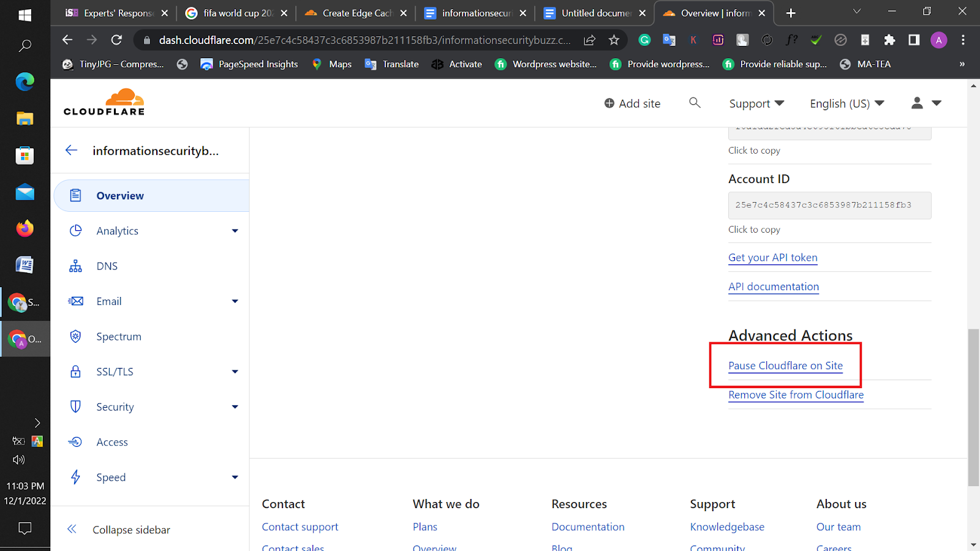980x551 pixels.
Task: Open the Contact support footer link
Action: pyautogui.click(x=300, y=527)
